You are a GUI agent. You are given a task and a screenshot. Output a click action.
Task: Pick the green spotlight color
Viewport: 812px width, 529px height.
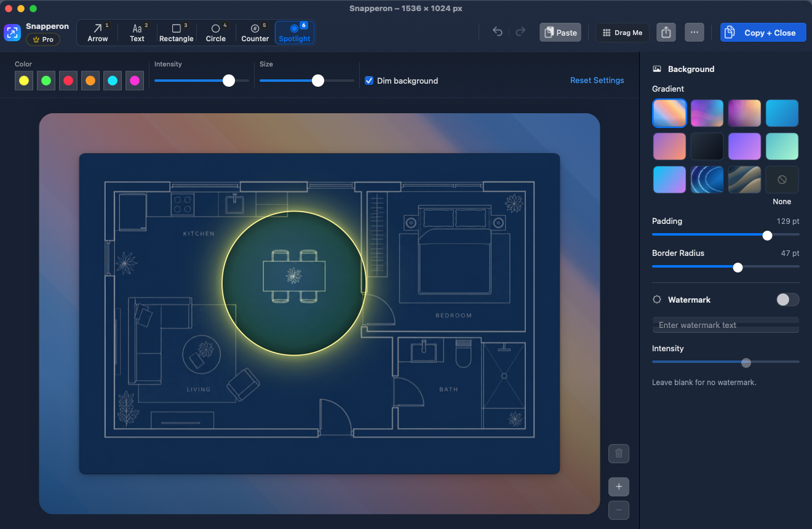[46, 81]
